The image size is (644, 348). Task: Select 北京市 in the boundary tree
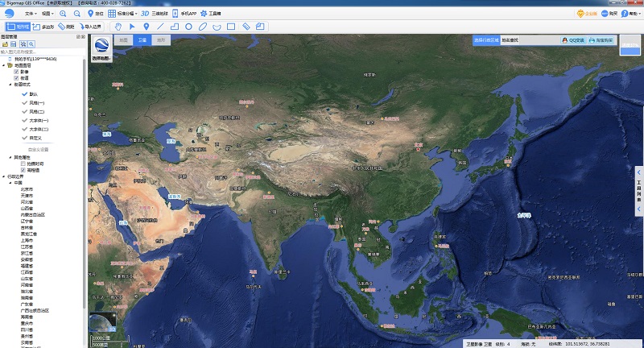point(27,189)
